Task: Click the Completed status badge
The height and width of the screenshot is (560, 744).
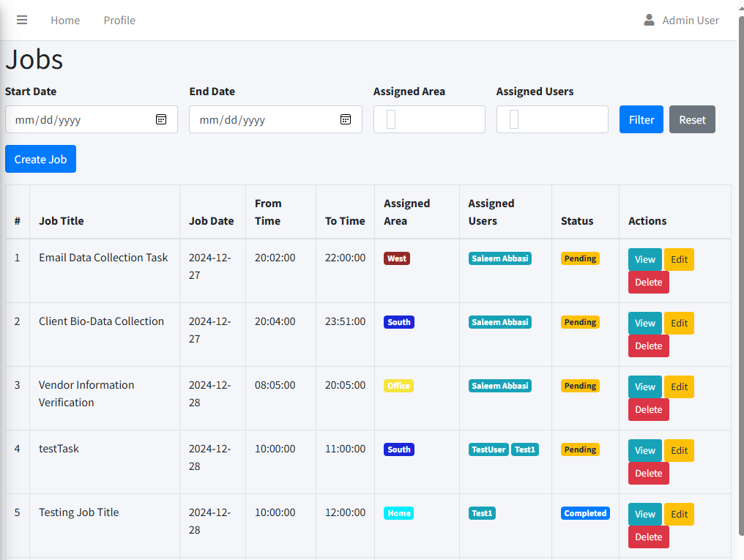Action: click(x=586, y=513)
